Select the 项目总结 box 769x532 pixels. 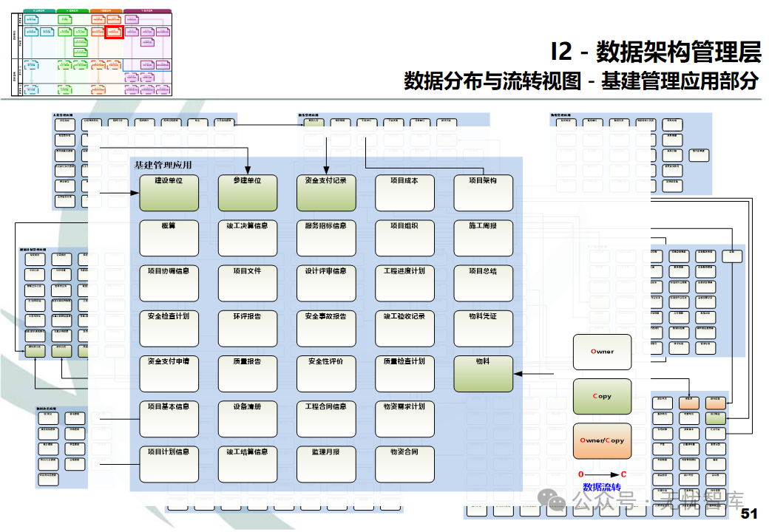483,283
